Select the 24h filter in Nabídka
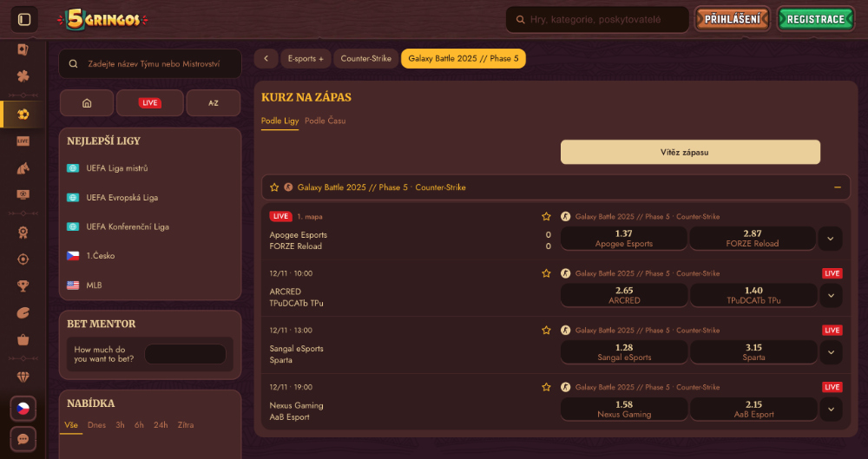The height and width of the screenshot is (459, 868). [x=161, y=425]
